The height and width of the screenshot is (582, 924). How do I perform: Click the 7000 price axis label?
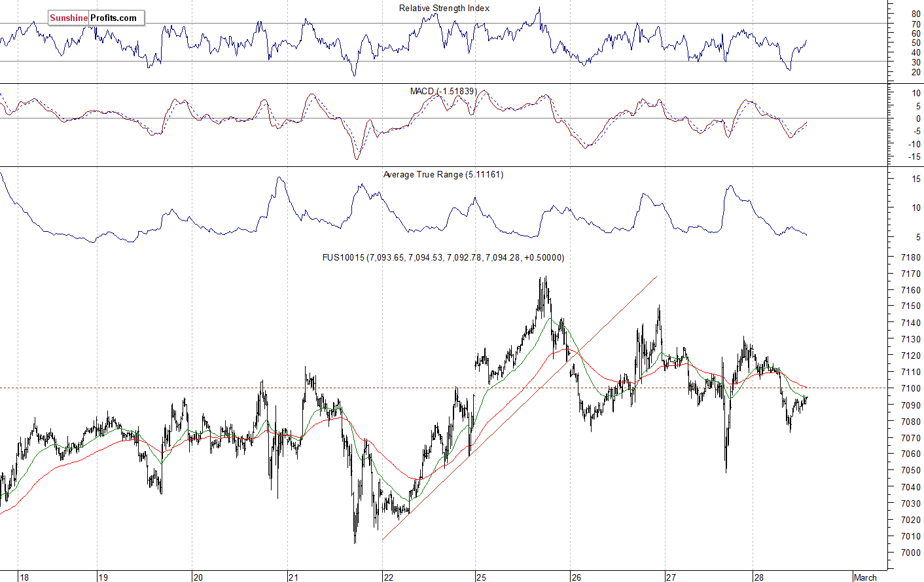(x=910, y=553)
